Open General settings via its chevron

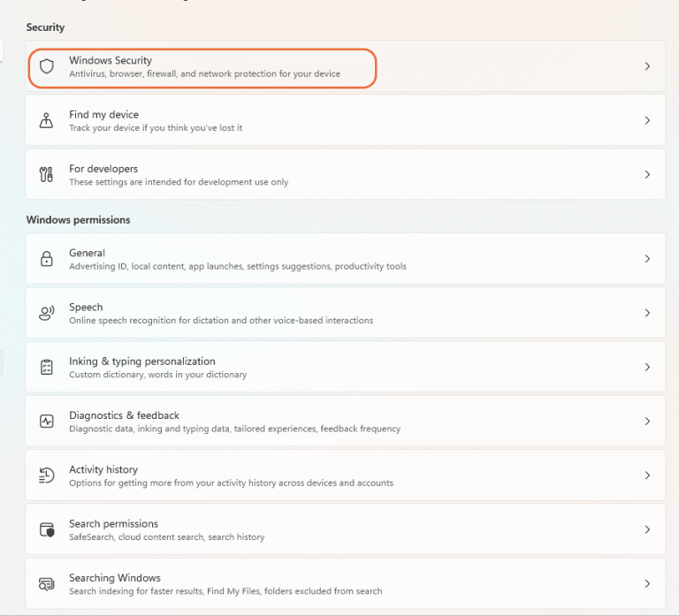(x=647, y=259)
